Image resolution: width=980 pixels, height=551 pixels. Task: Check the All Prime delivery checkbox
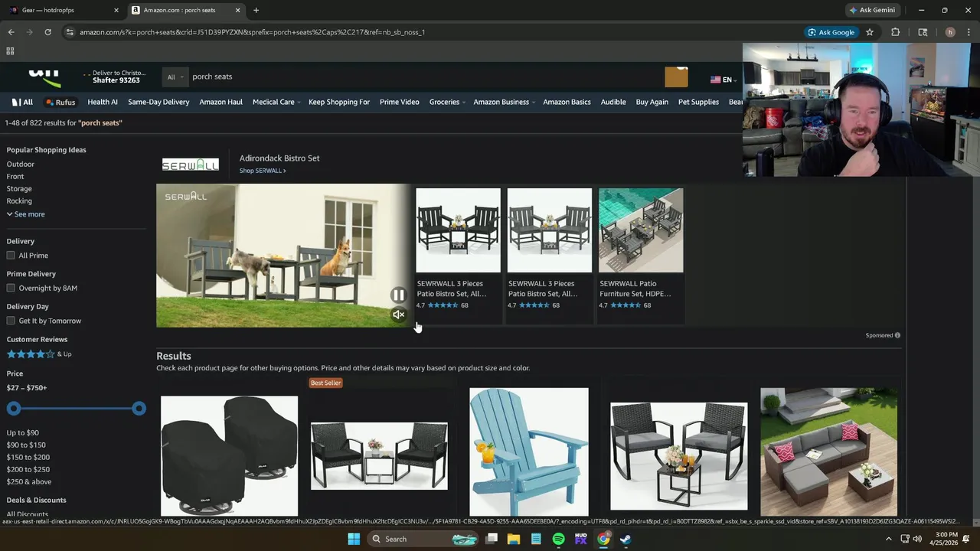click(11, 256)
